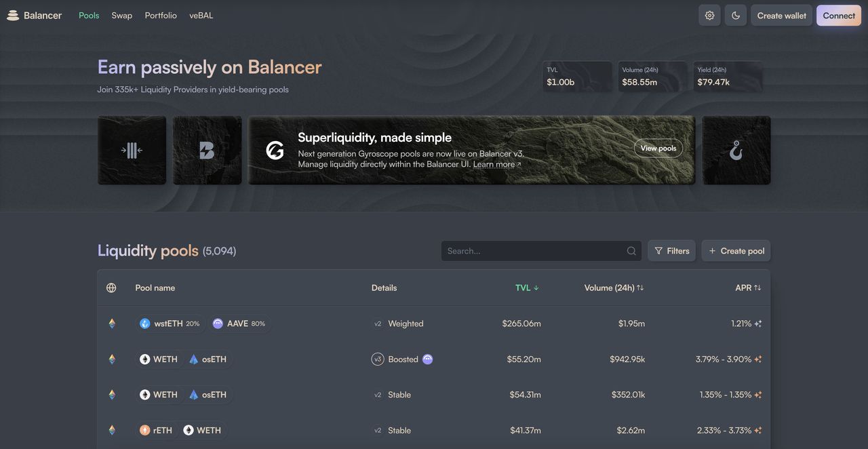This screenshot has width=868, height=449.
Task: Click the TVL $1.00b stat card
Action: [578, 77]
